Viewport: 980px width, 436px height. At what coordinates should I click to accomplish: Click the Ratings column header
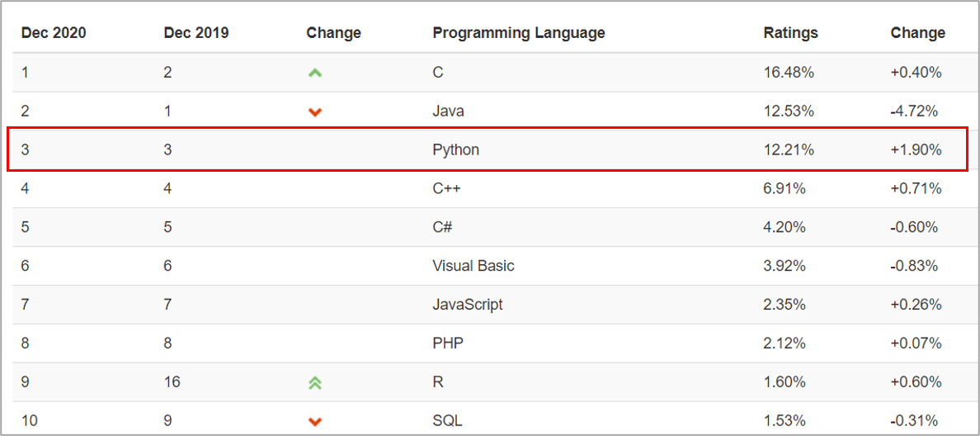(x=790, y=33)
